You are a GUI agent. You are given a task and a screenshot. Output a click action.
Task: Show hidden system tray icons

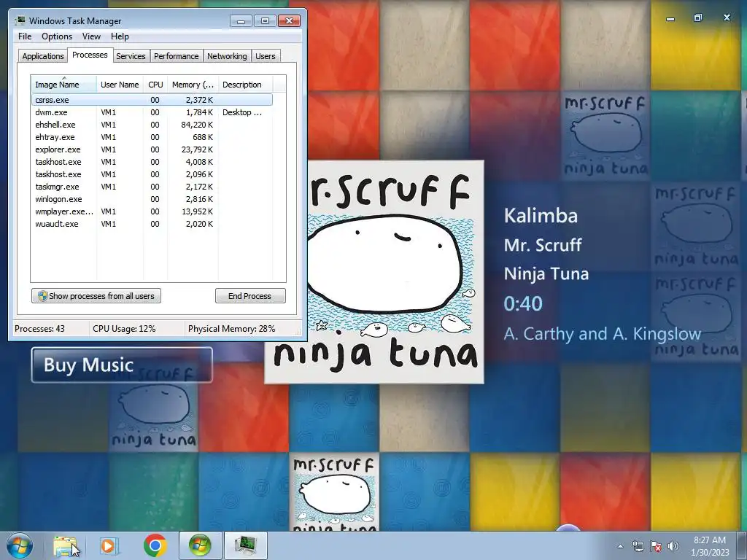[x=620, y=546]
